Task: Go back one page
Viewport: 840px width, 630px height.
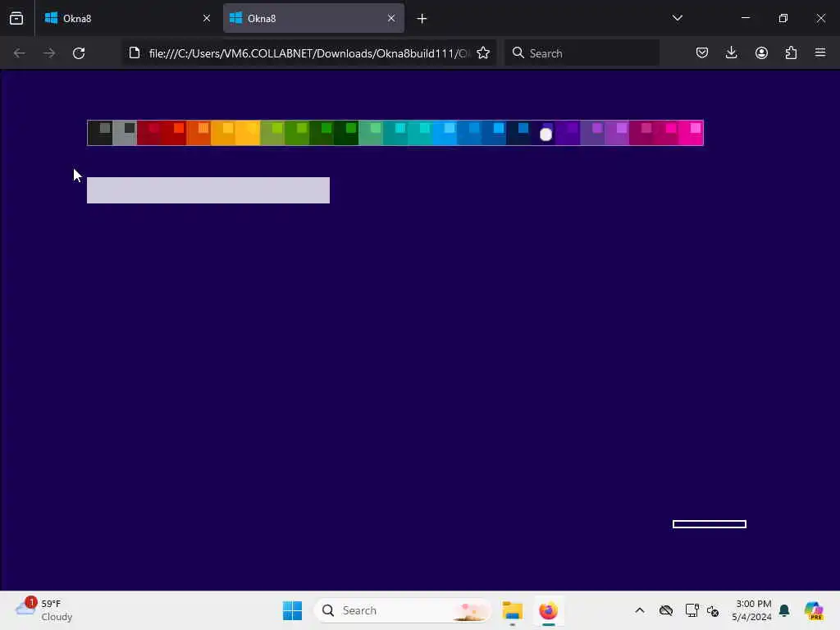Action: tap(20, 53)
